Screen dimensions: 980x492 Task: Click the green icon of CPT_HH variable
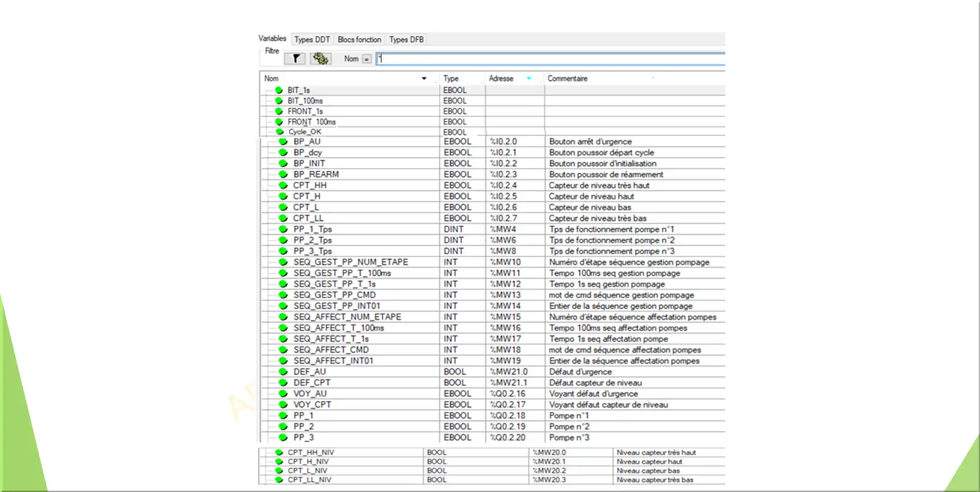283,186
